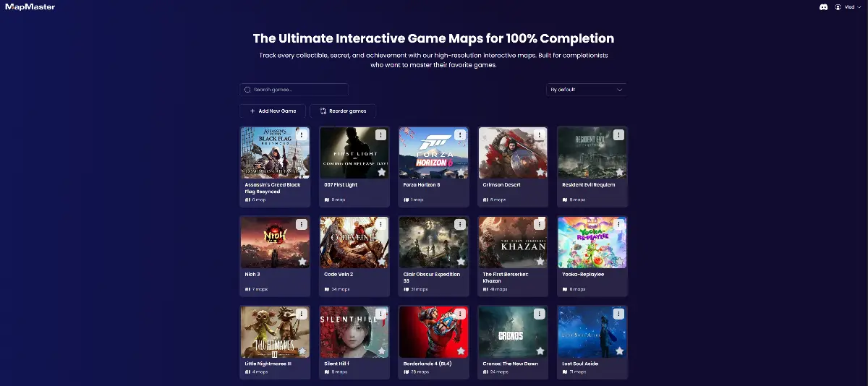
Task: Open three-dot menu on Clair Obscur Expedition 33 card
Action: (460, 225)
